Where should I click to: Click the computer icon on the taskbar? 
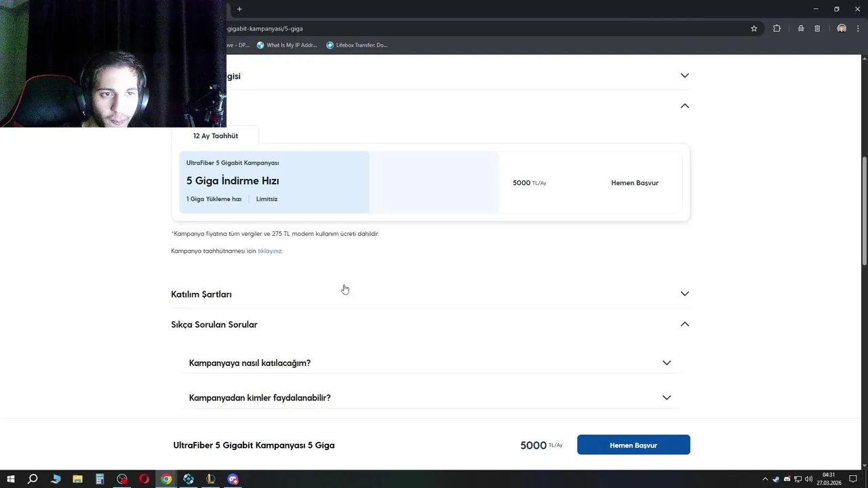pyautogui.click(x=55, y=479)
